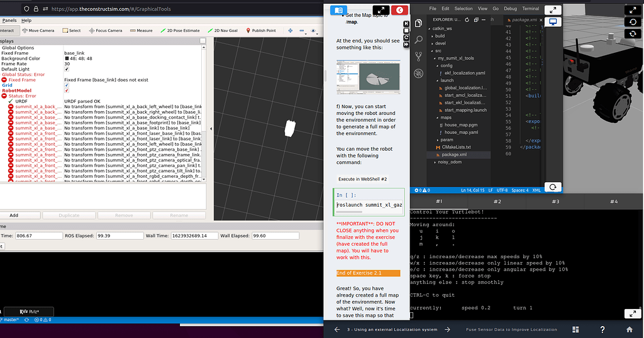Expand the devel folder in explorer
The height and width of the screenshot is (338, 644).
tap(440, 43)
